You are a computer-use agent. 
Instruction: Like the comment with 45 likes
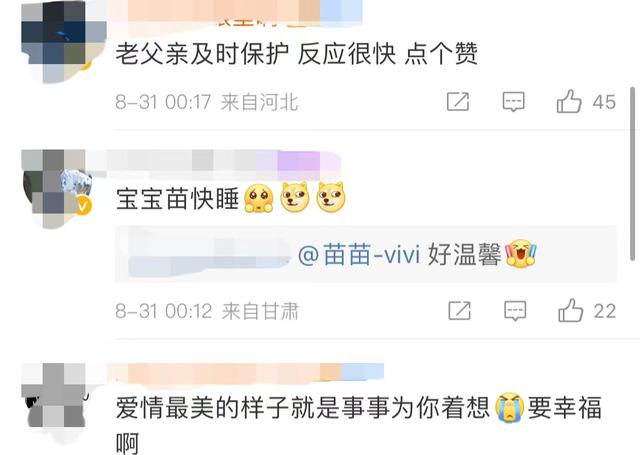click(x=569, y=102)
